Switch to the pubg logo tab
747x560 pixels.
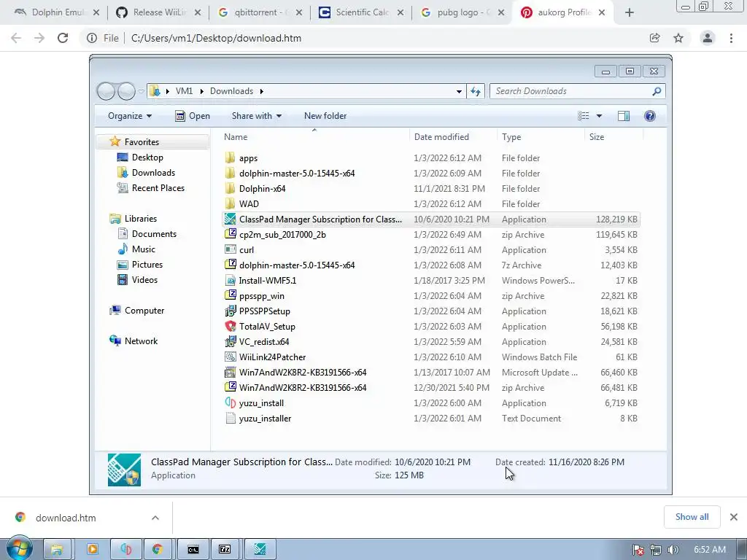(463, 12)
